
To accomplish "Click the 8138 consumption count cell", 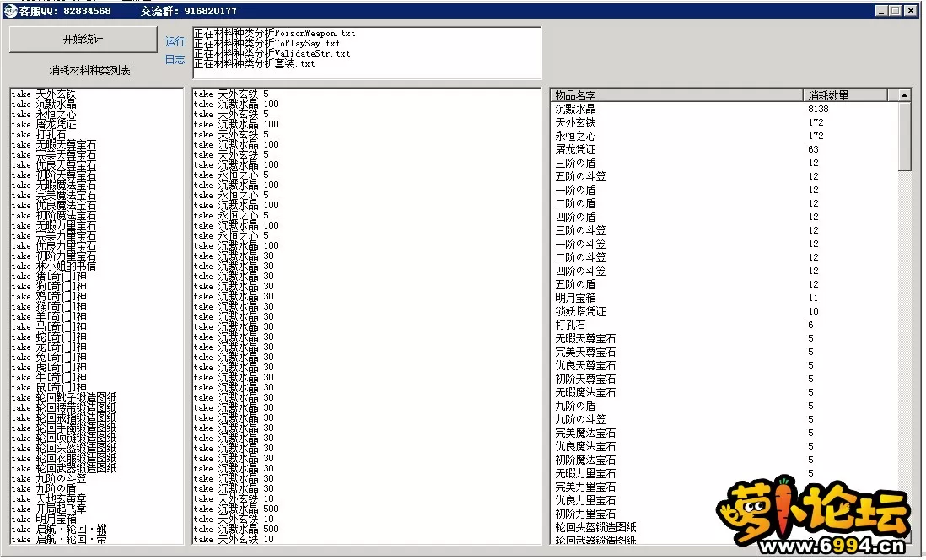I will point(819,110).
